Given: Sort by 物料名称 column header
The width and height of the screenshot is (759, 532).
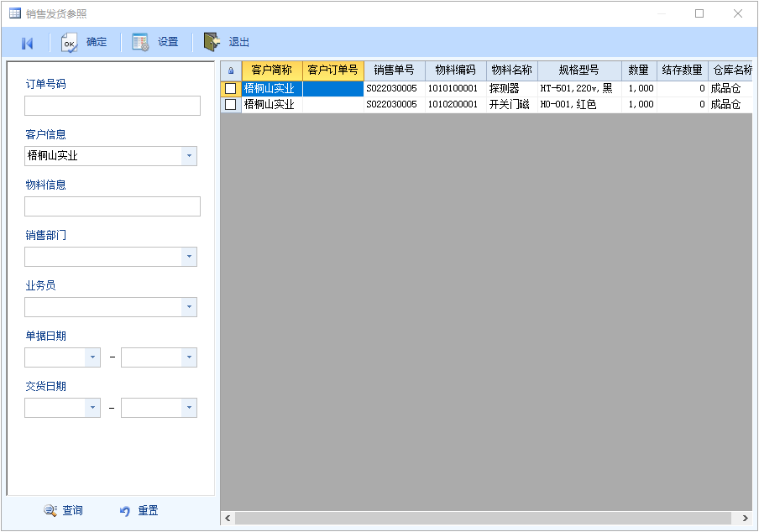Looking at the screenshot, I should tap(512, 70).
